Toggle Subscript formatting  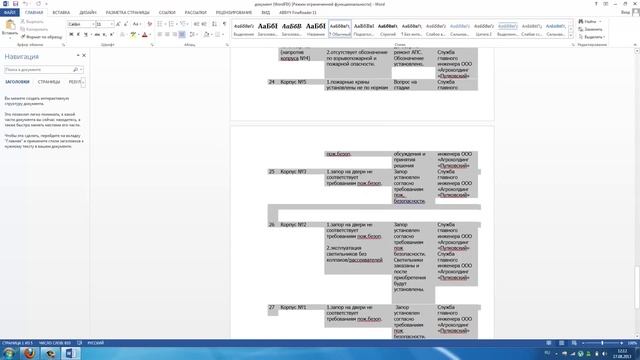click(x=104, y=35)
